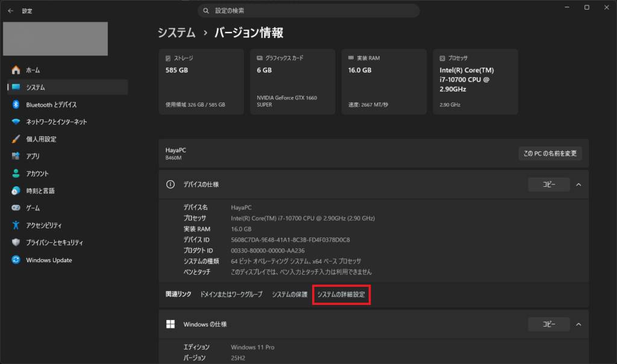
Task: Click システムの詳細設定 link
Action: click(x=341, y=294)
